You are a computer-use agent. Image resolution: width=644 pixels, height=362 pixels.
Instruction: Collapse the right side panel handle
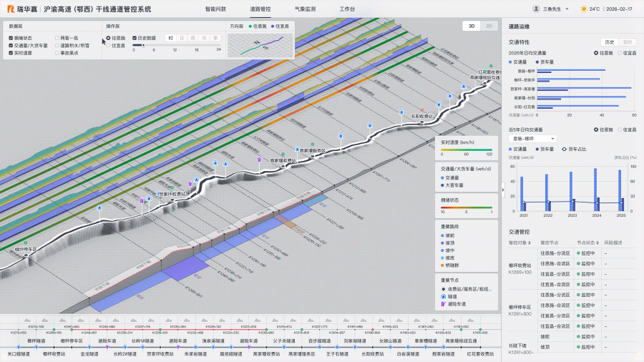point(503,190)
